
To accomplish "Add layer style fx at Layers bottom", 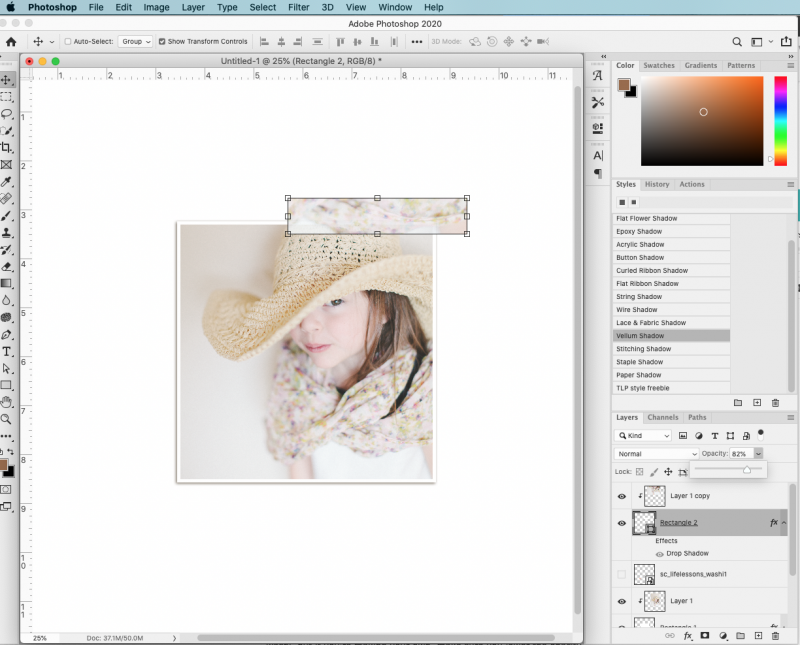I will (x=688, y=636).
